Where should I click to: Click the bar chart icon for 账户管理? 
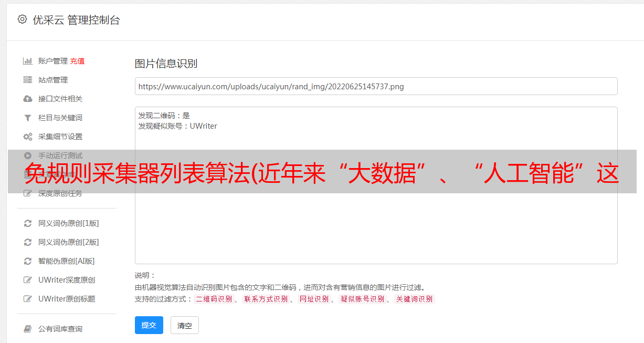point(28,61)
